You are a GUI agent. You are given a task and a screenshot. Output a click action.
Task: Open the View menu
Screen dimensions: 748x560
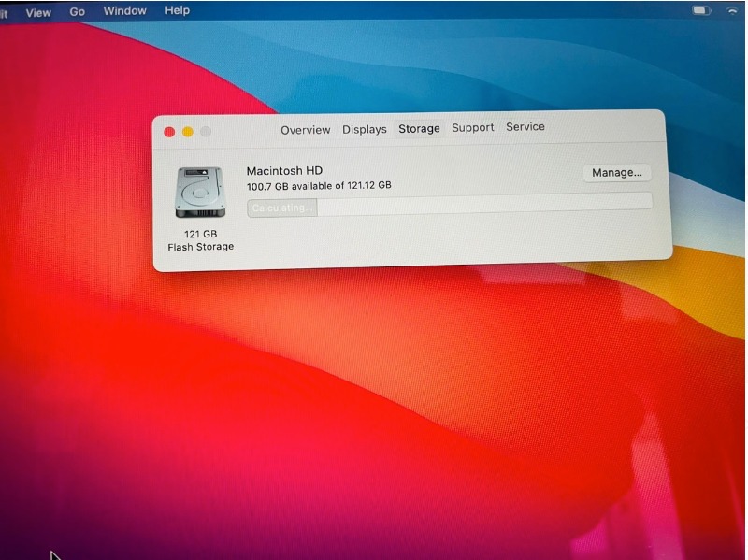(38, 13)
